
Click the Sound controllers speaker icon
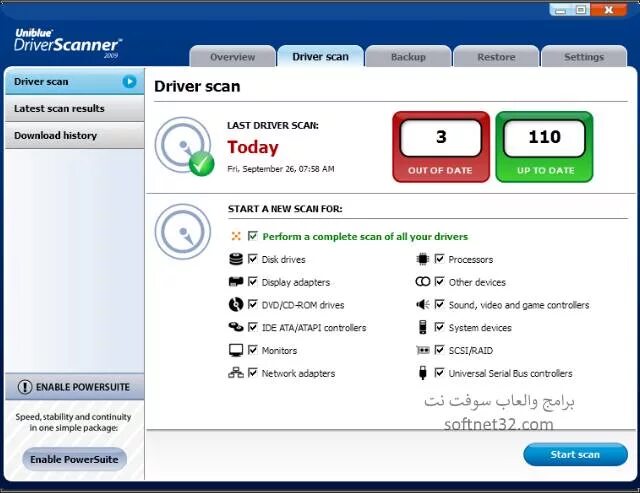pos(422,304)
